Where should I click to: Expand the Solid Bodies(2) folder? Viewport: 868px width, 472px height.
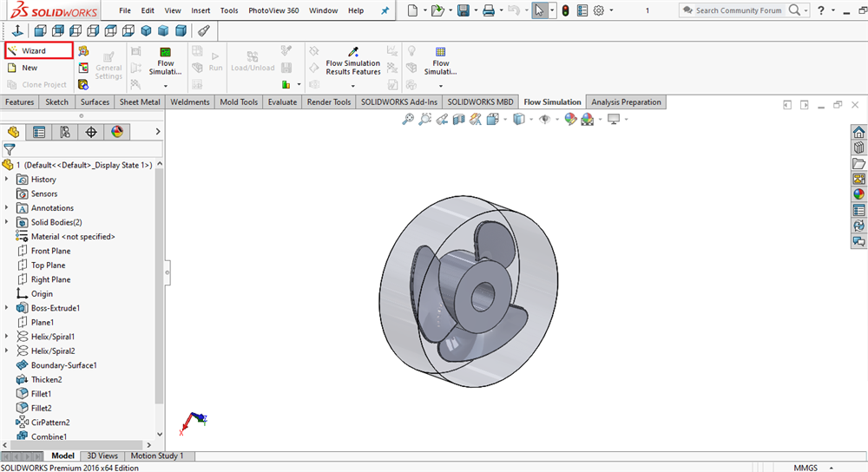[x=7, y=222]
